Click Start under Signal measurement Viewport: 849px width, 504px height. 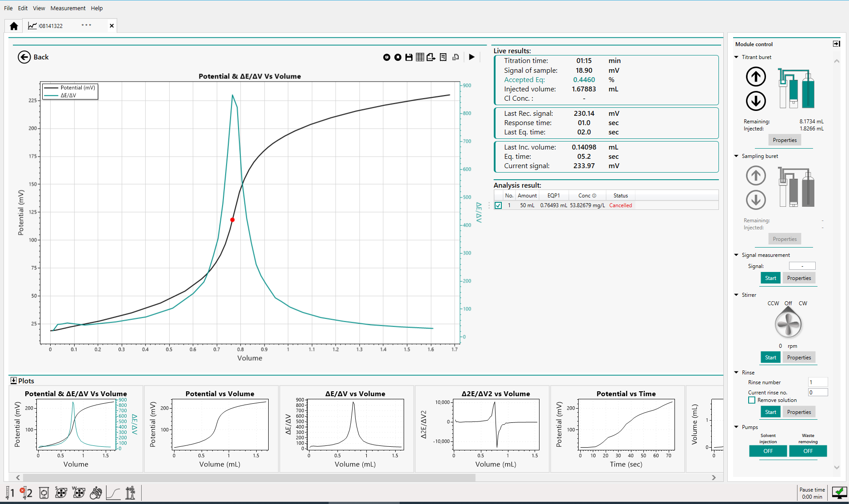[x=770, y=278]
